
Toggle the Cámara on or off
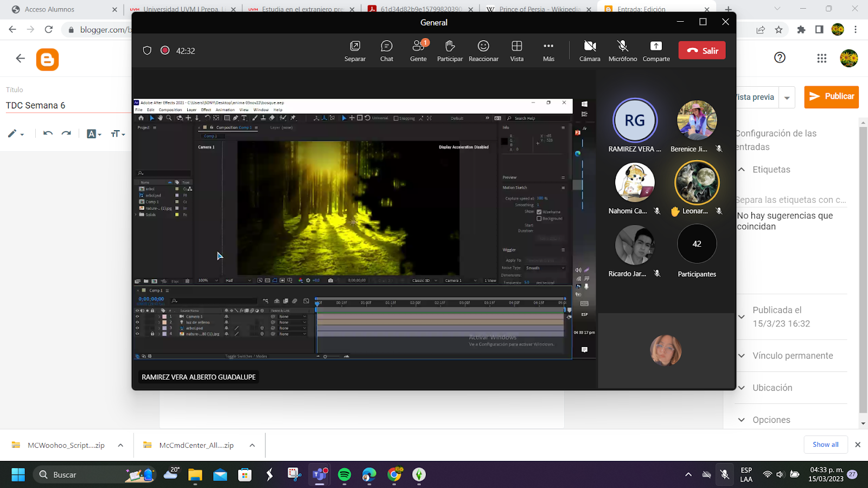coord(590,51)
